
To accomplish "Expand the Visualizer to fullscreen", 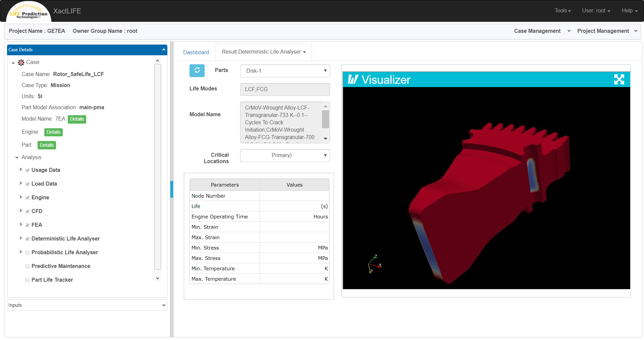I will [619, 79].
